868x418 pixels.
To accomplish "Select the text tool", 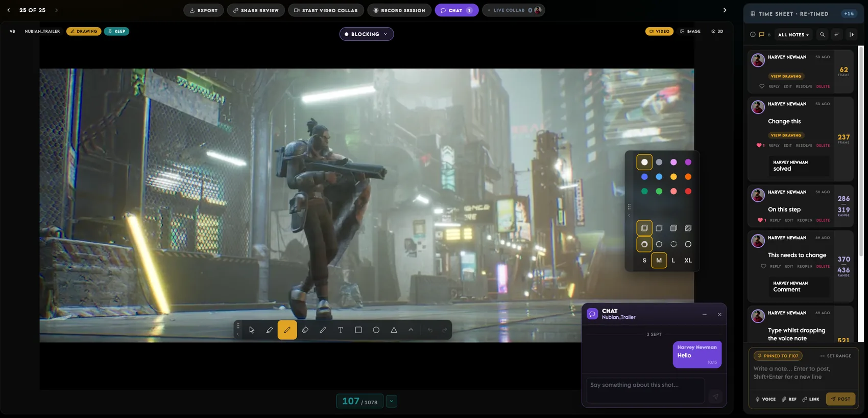I will [341, 330].
